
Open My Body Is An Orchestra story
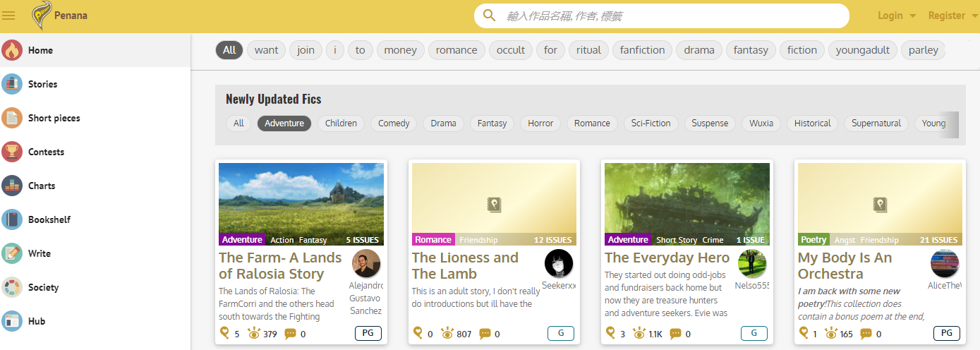(845, 266)
